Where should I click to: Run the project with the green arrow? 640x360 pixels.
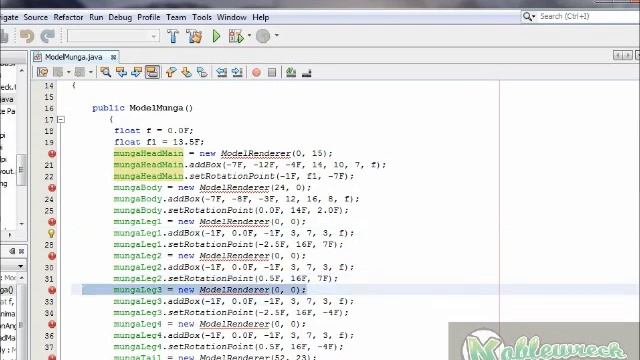coord(216,36)
